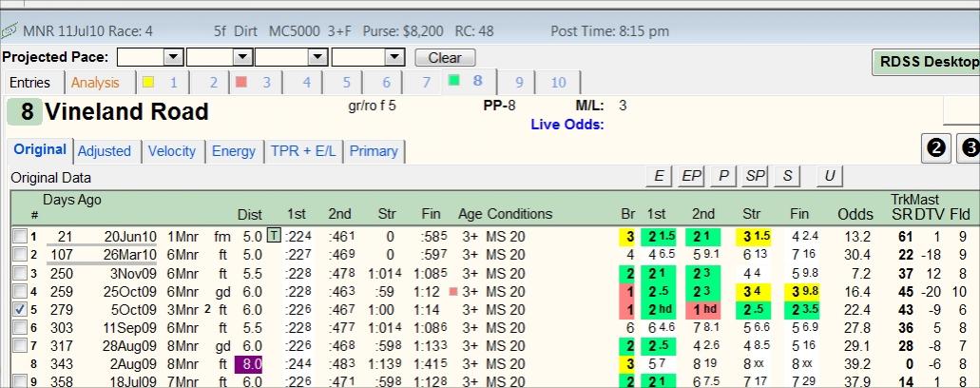Open second Projected Pace dropdown
Screen dimensions: 980x388
(x=242, y=57)
